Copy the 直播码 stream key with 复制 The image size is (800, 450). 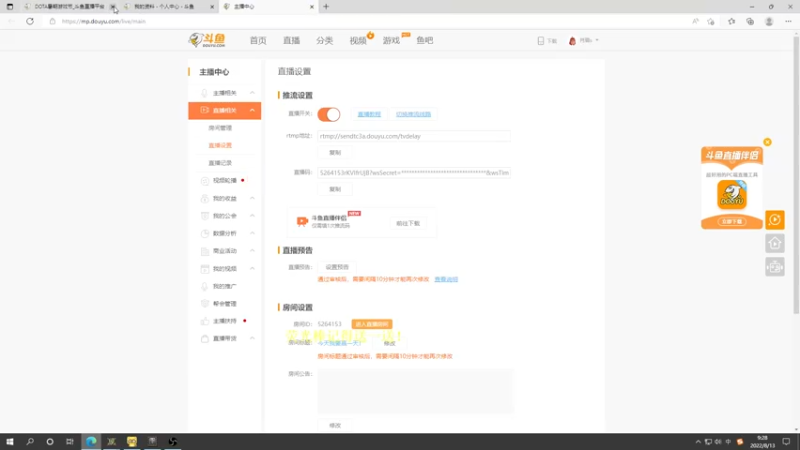pyautogui.click(x=335, y=189)
